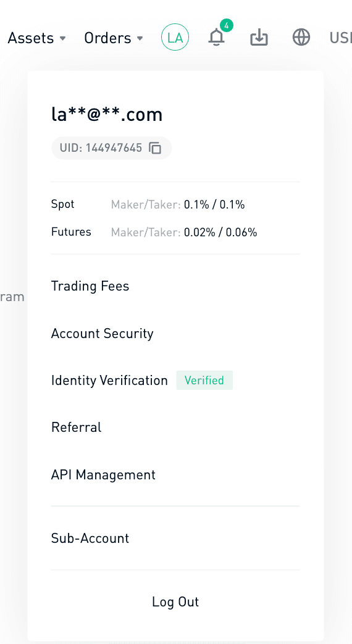Click the Assets dropdown arrow
The height and width of the screenshot is (644, 352).
(x=62, y=38)
